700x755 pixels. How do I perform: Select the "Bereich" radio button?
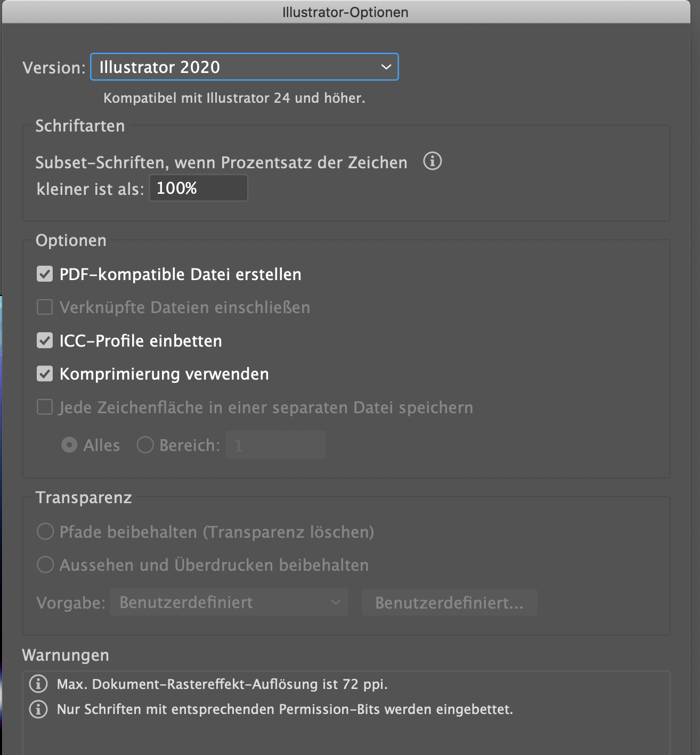[x=145, y=445]
